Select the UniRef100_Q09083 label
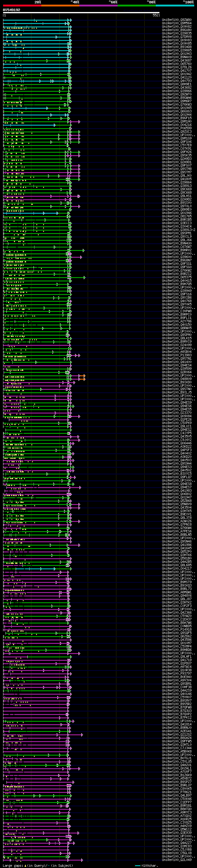The image size is (197, 868). click(177, 40)
